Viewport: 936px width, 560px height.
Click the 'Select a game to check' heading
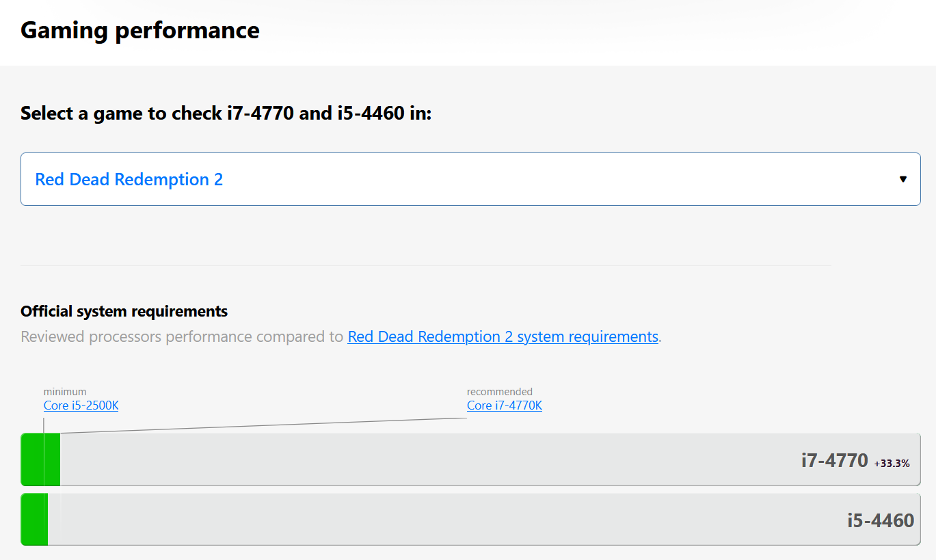pos(226,113)
